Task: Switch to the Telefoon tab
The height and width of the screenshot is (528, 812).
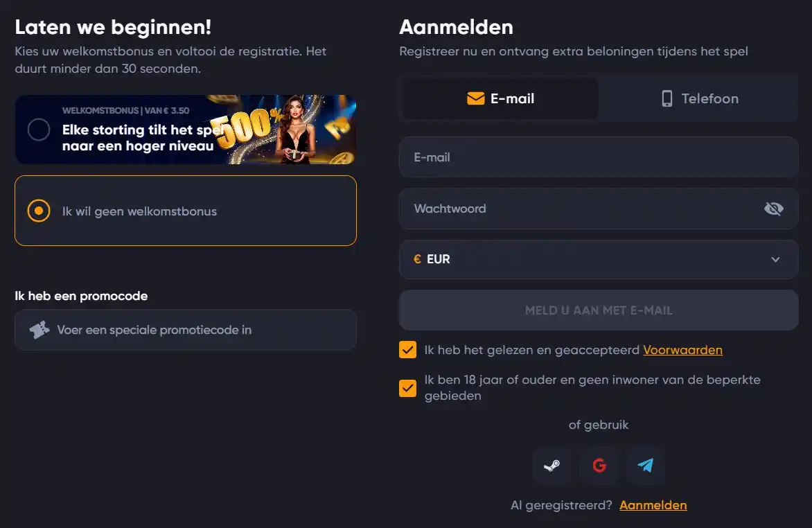Action: click(699, 98)
